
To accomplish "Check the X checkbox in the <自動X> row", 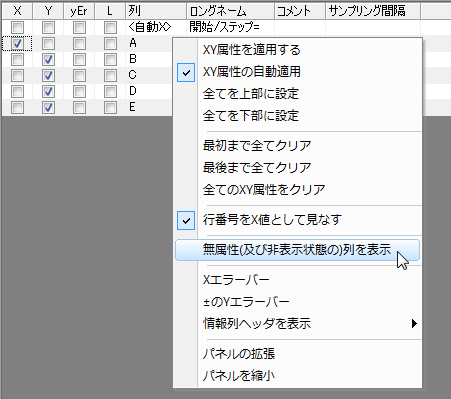I will pos(17,27).
